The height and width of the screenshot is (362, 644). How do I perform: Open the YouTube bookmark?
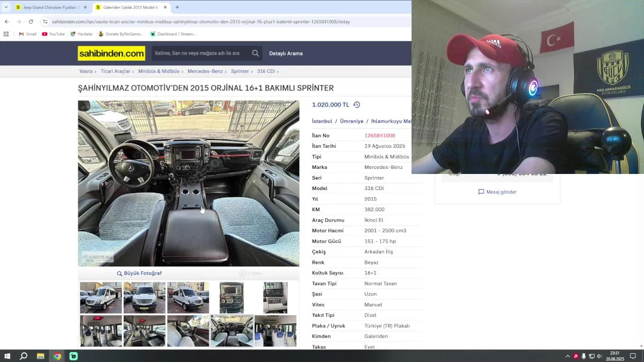(53, 34)
